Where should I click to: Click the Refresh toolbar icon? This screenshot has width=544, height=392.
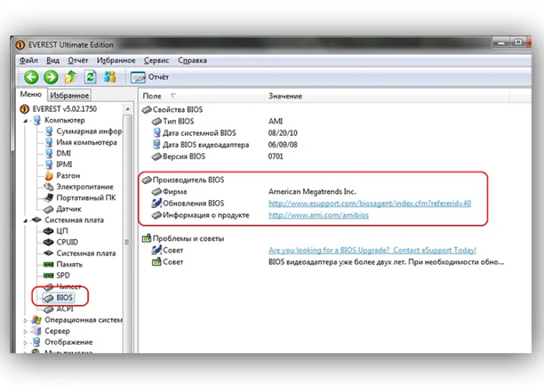90,77
